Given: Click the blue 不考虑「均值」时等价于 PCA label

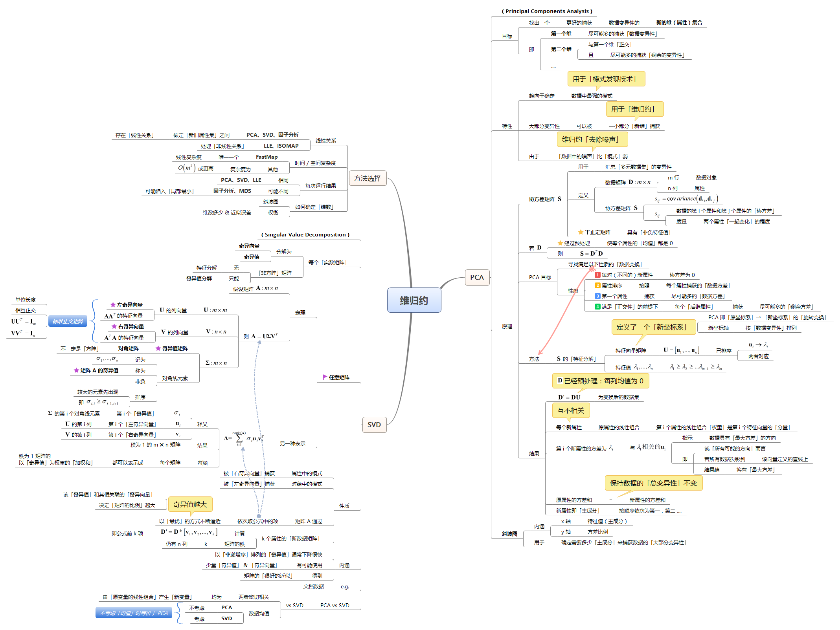Looking at the screenshot, I should coord(134,613).
